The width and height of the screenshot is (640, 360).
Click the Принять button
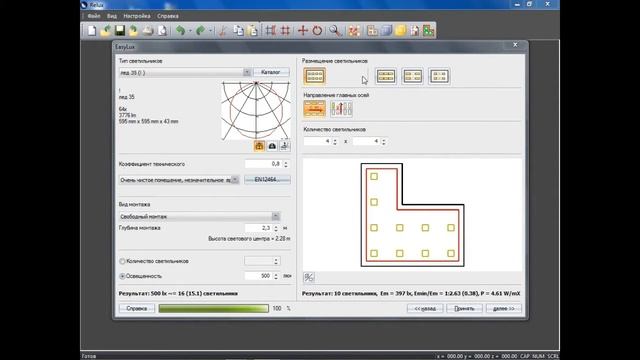464,309
